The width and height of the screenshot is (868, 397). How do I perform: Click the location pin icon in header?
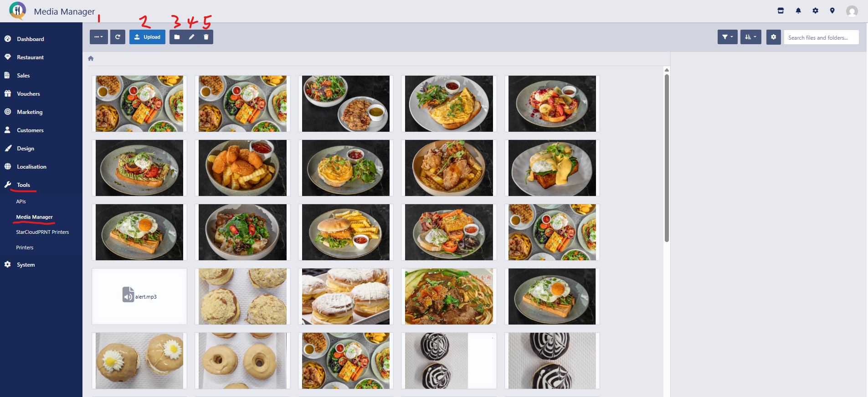click(x=832, y=10)
